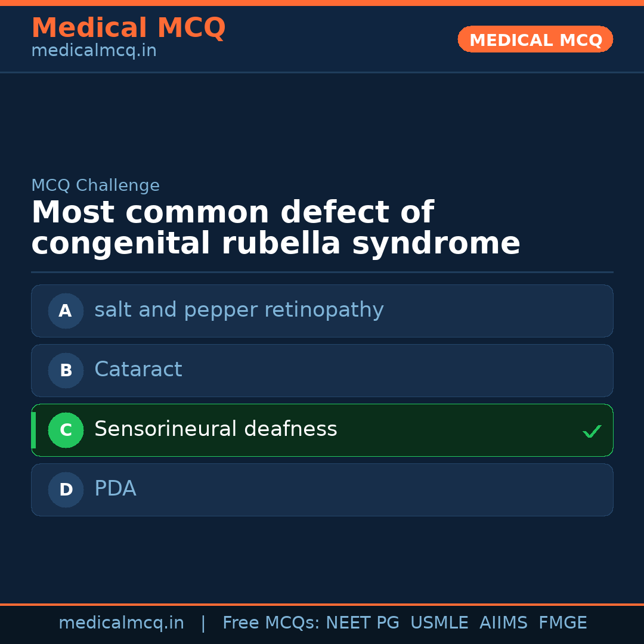
Task: Click the orange MEDICAL MCQ badge
Action: (x=535, y=39)
